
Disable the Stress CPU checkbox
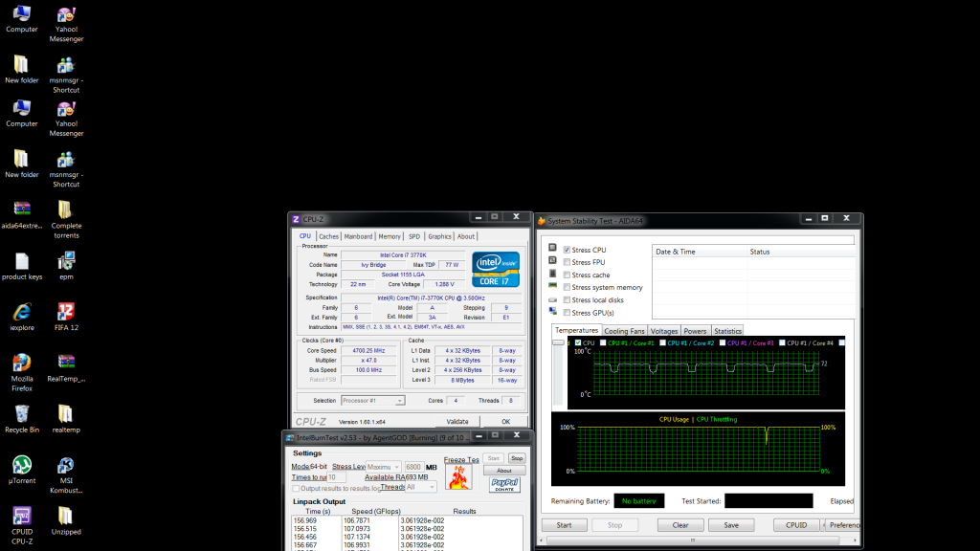click(567, 250)
